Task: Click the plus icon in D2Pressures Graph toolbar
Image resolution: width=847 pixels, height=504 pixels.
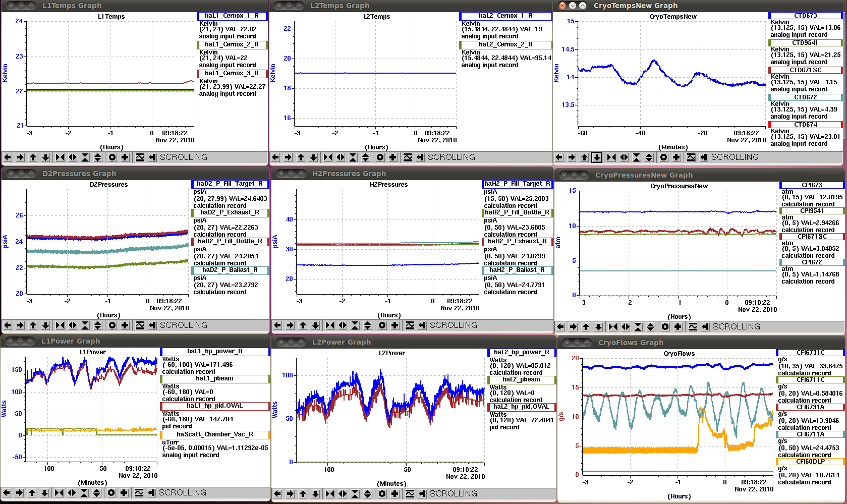Action: [125, 325]
